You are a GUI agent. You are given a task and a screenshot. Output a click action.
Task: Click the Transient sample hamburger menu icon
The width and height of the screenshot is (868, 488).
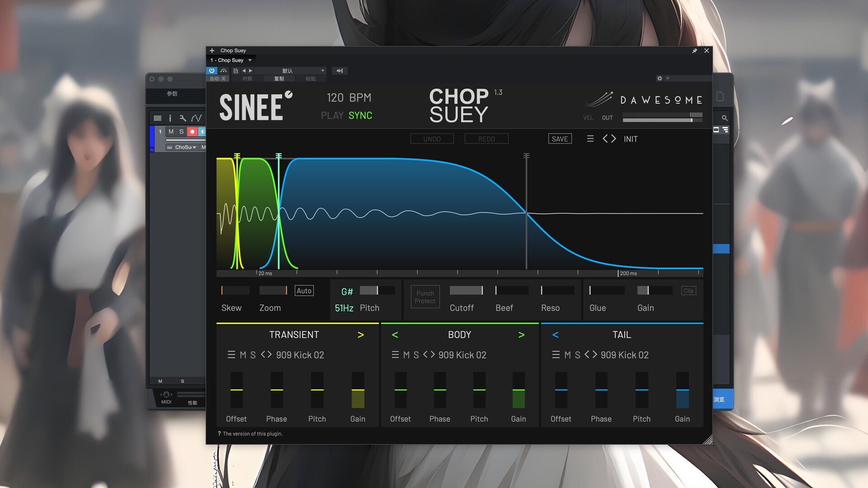click(231, 355)
